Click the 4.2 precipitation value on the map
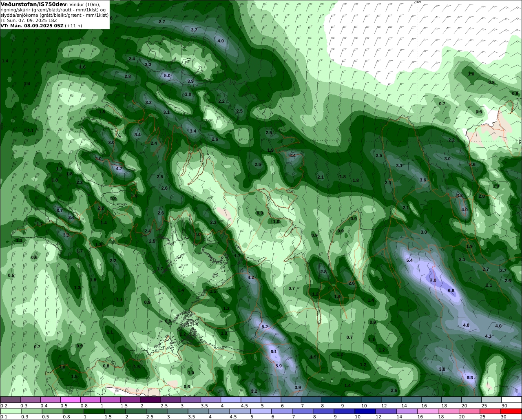This screenshot has height=420, width=522. coord(251,278)
